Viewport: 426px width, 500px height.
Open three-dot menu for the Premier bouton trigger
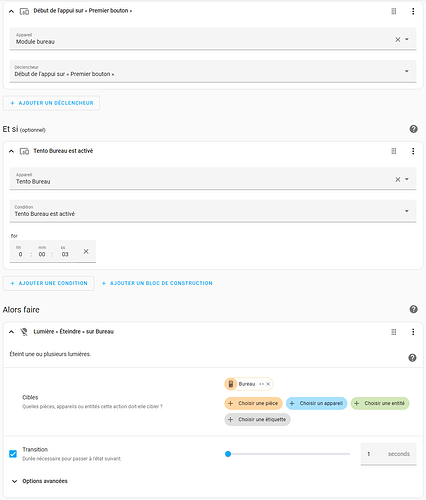point(413,11)
